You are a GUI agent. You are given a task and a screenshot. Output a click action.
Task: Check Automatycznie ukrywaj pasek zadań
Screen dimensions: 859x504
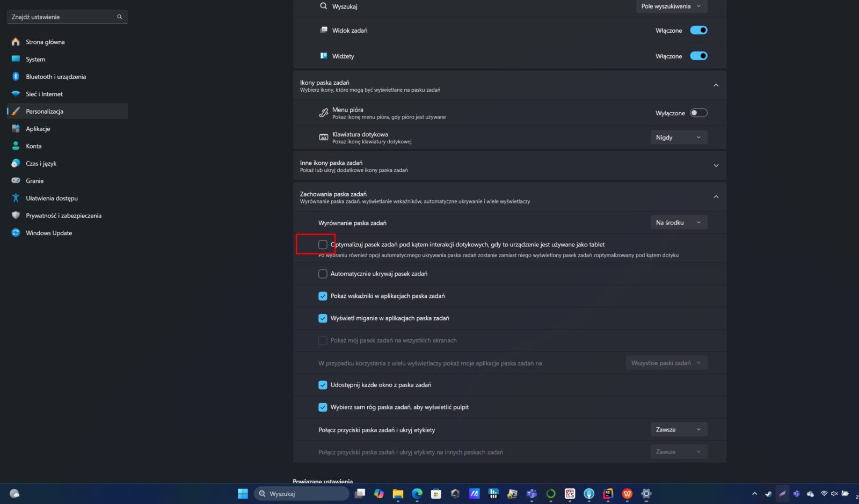[x=323, y=274]
